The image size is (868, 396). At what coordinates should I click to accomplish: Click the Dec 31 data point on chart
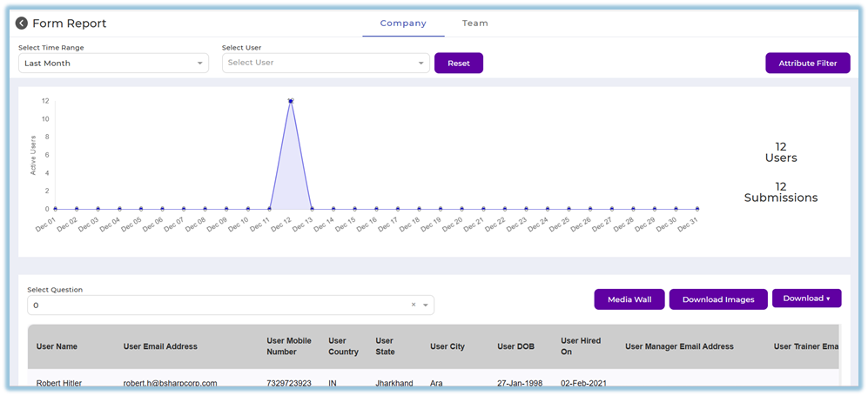click(697, 209)
